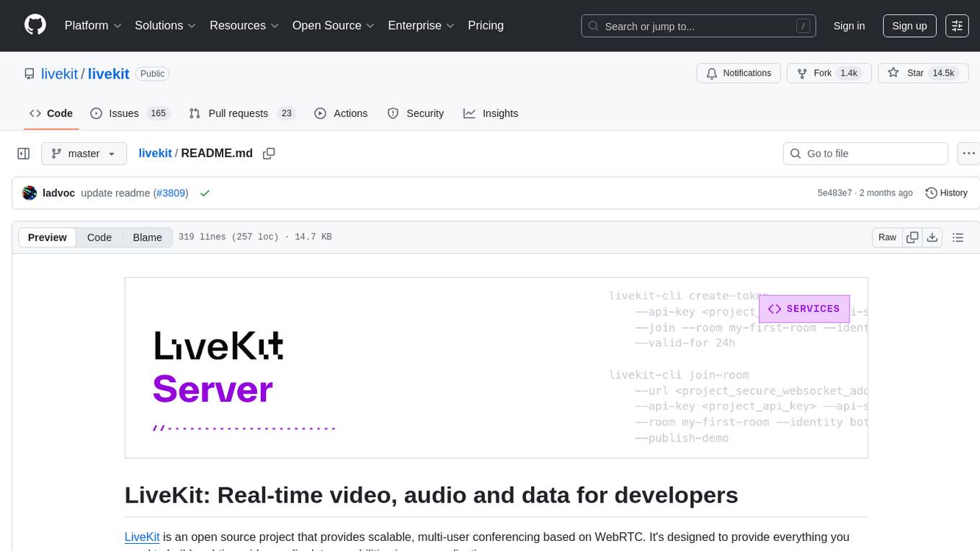Switch to the Blame view
The image size is (980, 551).
point(147,237)
